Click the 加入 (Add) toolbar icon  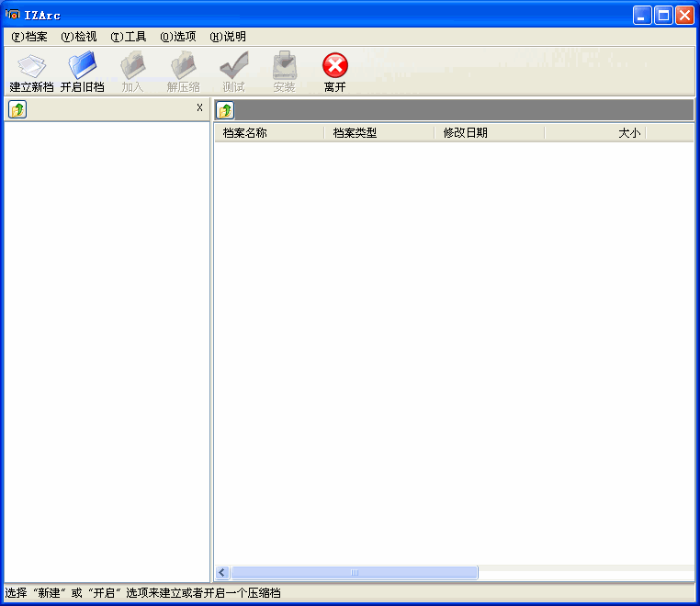[133, 66]
